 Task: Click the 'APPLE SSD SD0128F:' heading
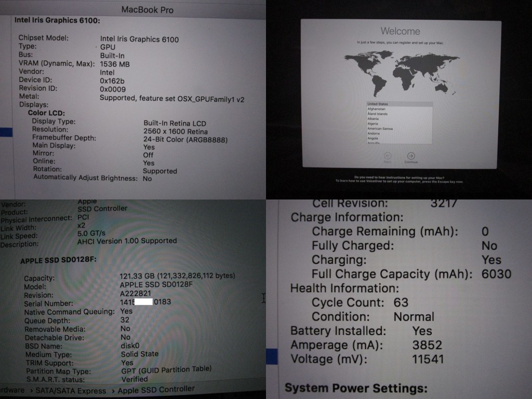pos(58,260)
